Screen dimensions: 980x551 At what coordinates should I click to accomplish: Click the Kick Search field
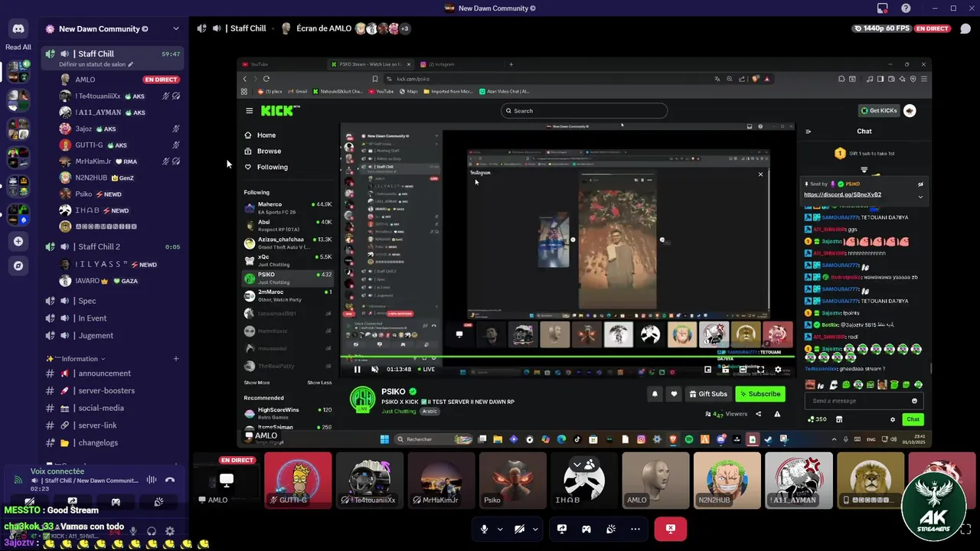tap(583, 111)
